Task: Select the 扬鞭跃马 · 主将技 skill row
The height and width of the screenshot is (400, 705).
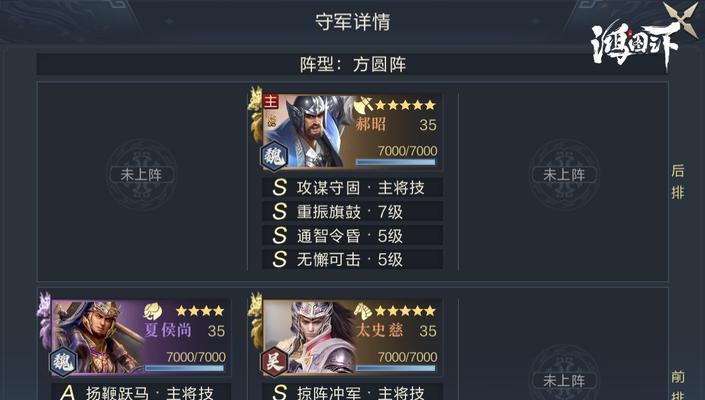Action: pyautogui.click(x=141, y=392)
